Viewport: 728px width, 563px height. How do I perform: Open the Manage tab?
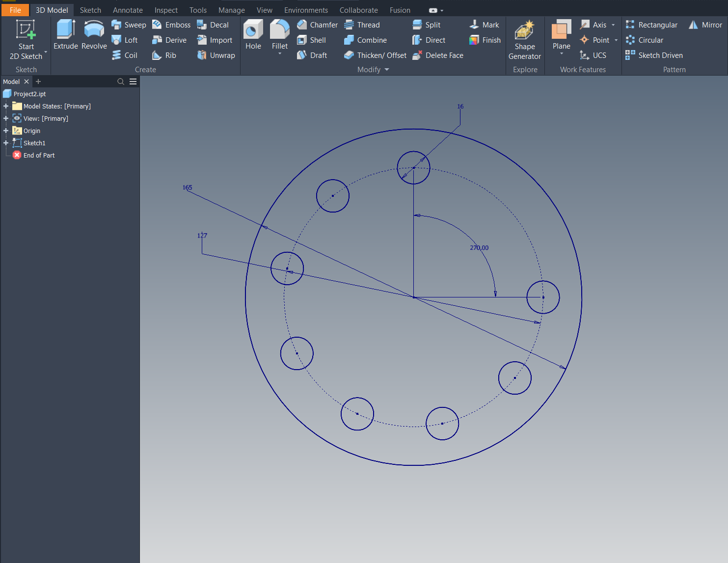(x=231, y=10)
